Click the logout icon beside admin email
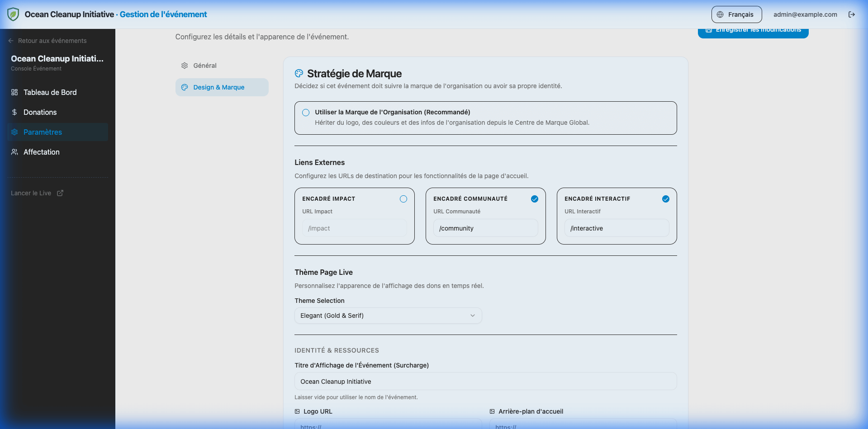 [852, 14]
